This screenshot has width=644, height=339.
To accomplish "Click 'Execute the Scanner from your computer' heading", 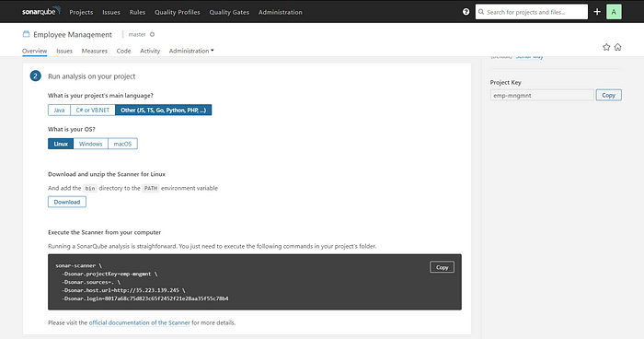I will [x=104, y=232].
